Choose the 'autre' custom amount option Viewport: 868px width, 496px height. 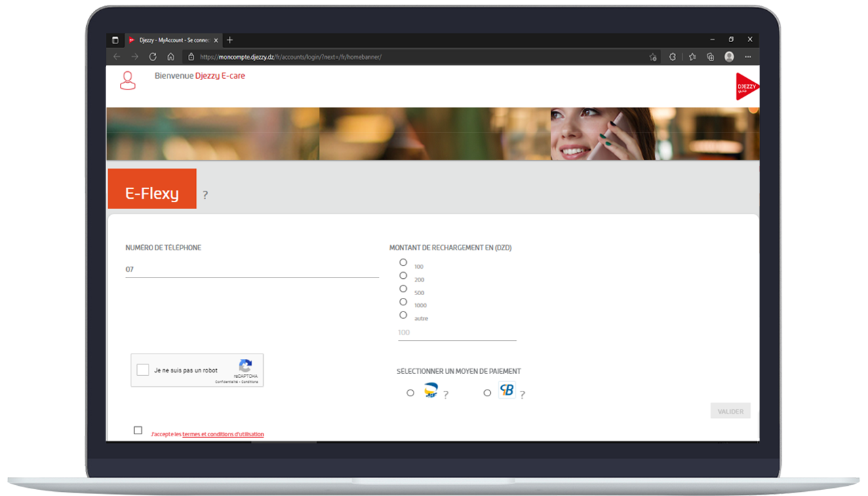click(403, 315)
